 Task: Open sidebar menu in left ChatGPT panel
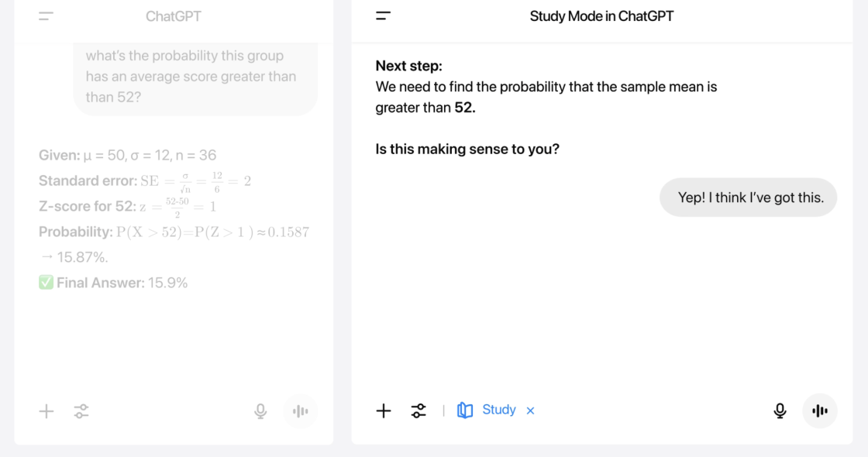46,16
